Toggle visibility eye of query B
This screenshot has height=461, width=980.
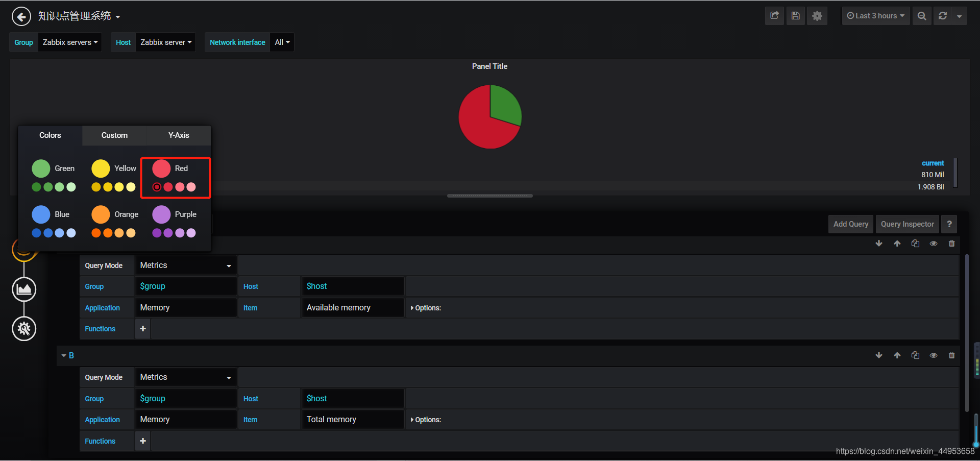coord(934,355)
